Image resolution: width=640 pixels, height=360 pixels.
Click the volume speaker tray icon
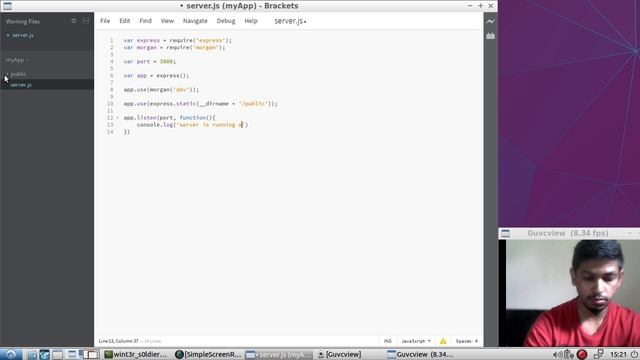click(x=557, y=354)
